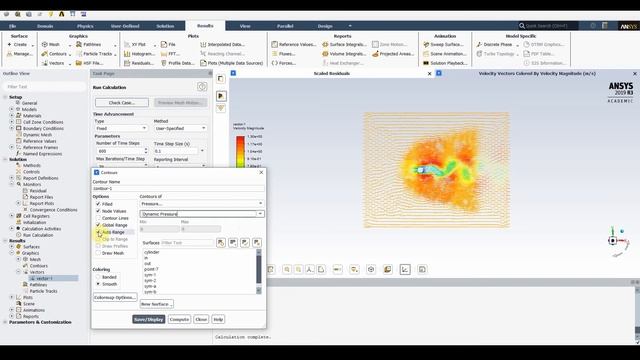Open the File ribbon tab
The height and width of the screenshot is (360, 640).
click(x=12, y=26)
